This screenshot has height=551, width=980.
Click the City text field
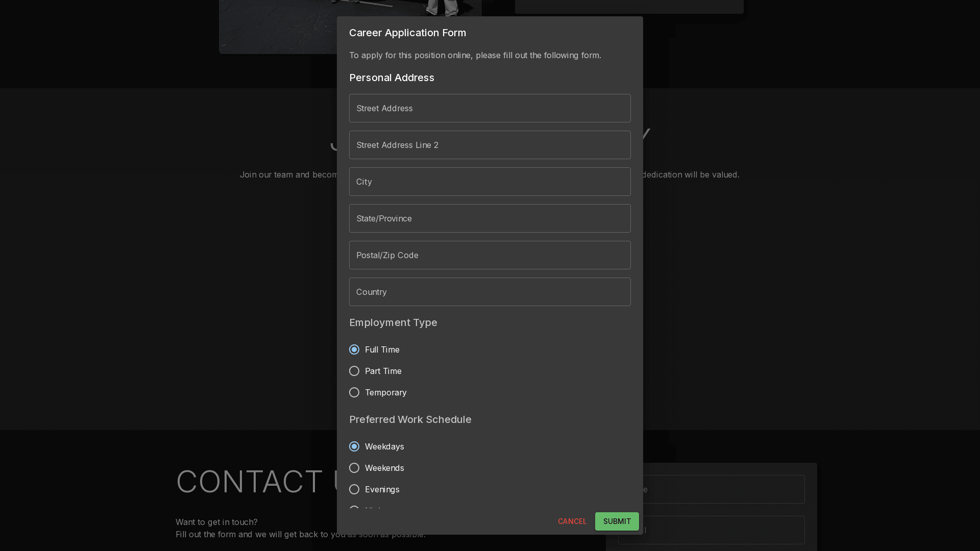[489, 182]
